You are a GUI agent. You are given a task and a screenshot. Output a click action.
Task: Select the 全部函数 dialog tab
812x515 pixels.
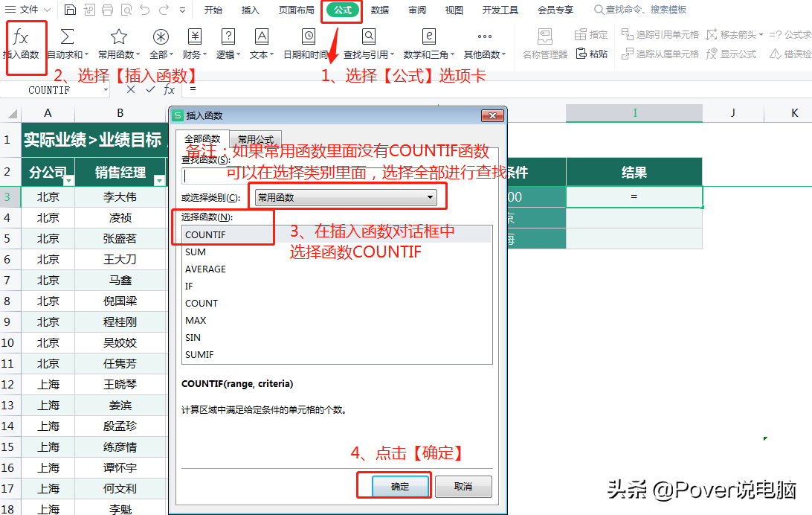(x=202, y=139)
